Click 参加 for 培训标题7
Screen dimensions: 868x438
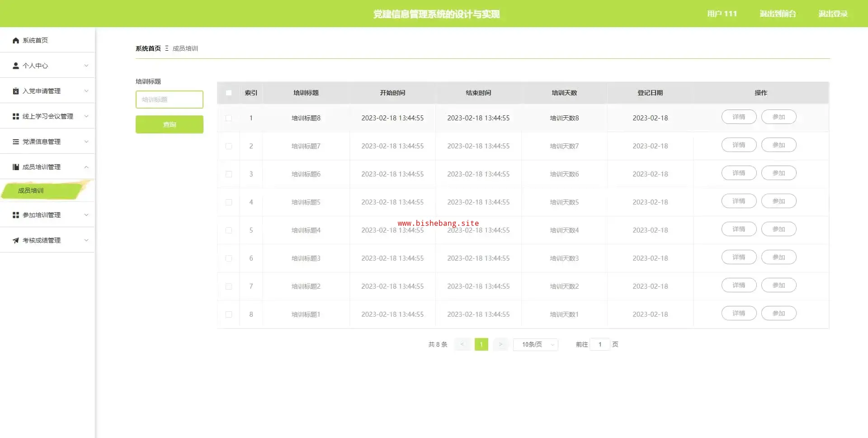[778, 145]
